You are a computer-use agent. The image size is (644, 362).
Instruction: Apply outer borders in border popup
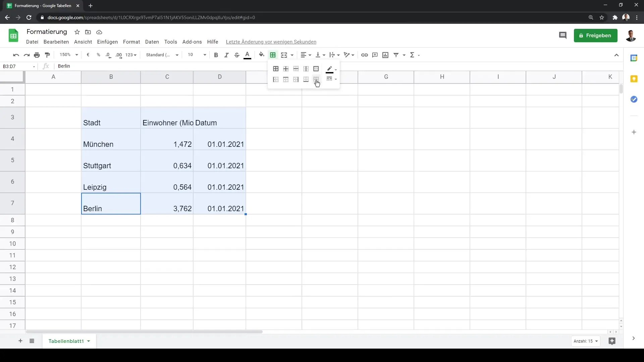pos(316,69)
